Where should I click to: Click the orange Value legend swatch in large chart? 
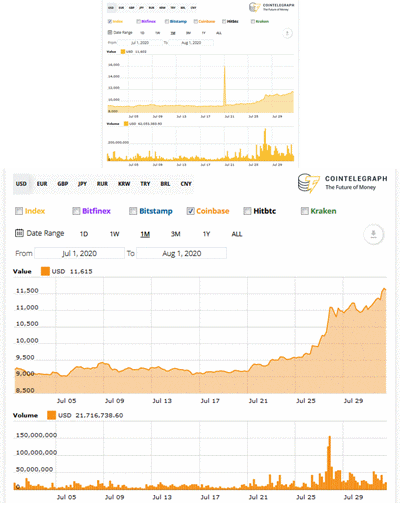pos(45,271)
